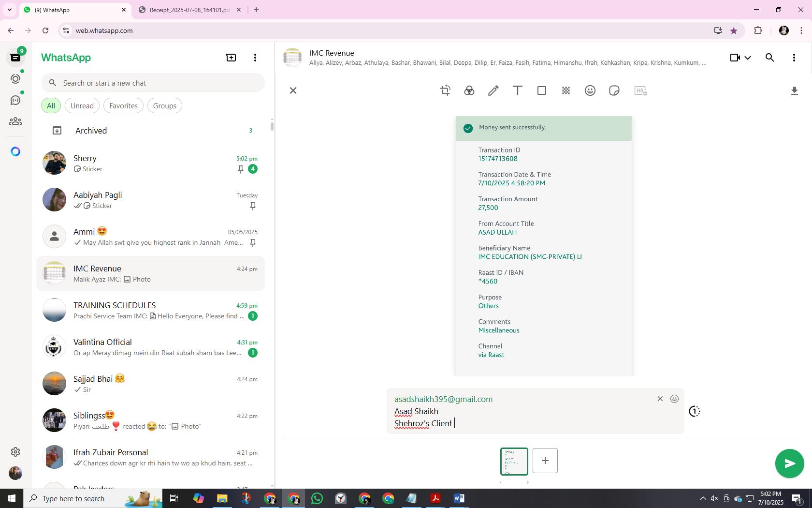812x508 pixels.
Task: Open Status updates tab
Action: click(x=15, y=79)
